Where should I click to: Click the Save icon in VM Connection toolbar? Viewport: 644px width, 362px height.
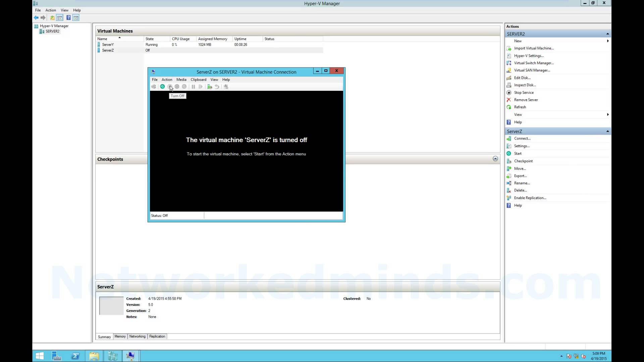(184, 86)
